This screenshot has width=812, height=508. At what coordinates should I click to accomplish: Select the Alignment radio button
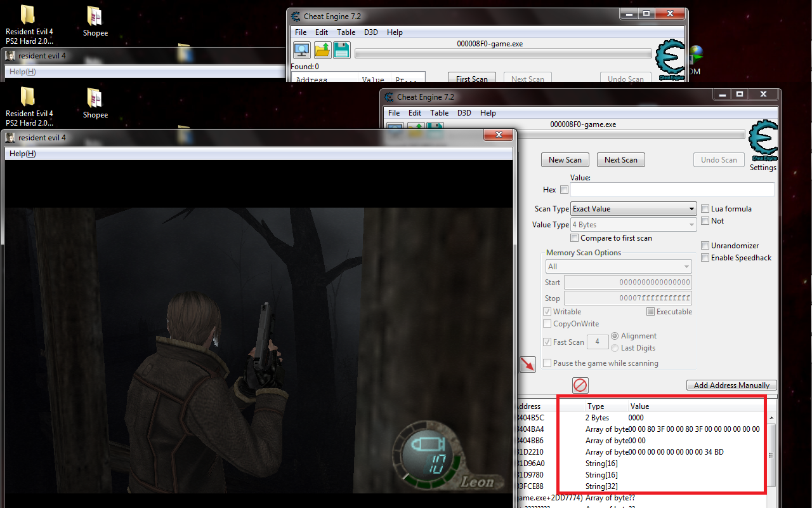coord(615,336)
